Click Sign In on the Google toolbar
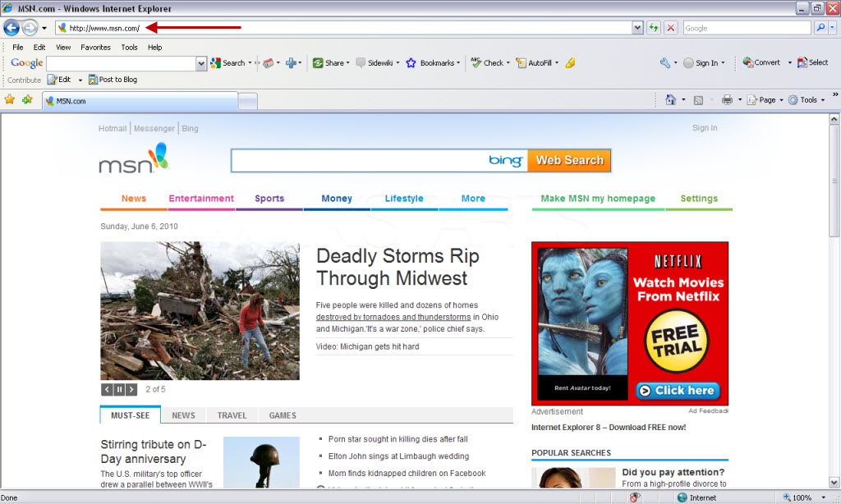The image size is (841, 504). (x=701, y=62)
